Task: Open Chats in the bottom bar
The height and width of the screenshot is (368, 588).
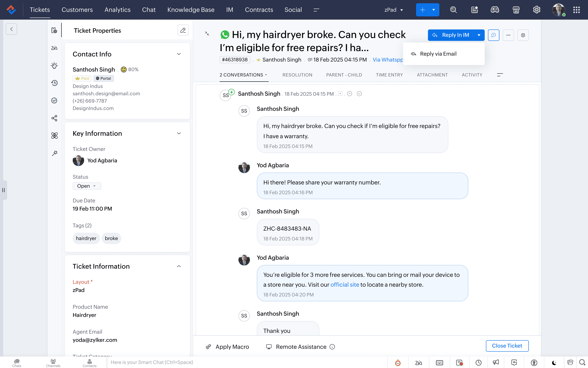Action: click(17, 363)
